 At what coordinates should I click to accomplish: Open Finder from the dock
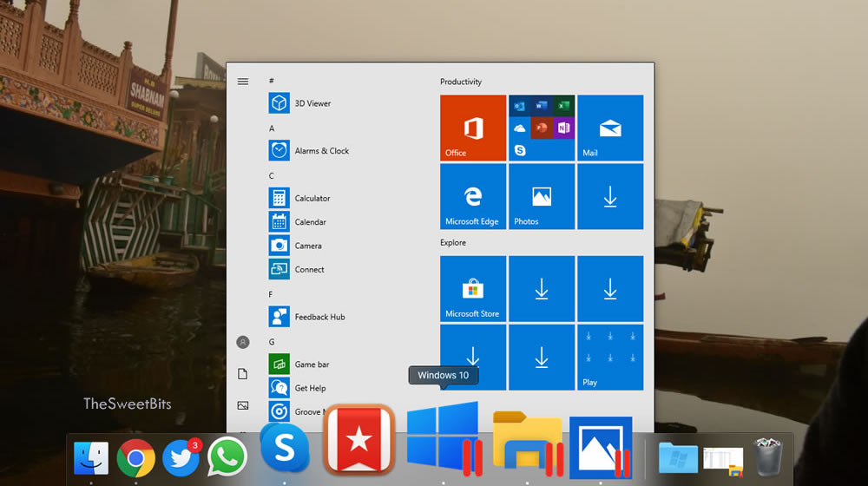91,457
